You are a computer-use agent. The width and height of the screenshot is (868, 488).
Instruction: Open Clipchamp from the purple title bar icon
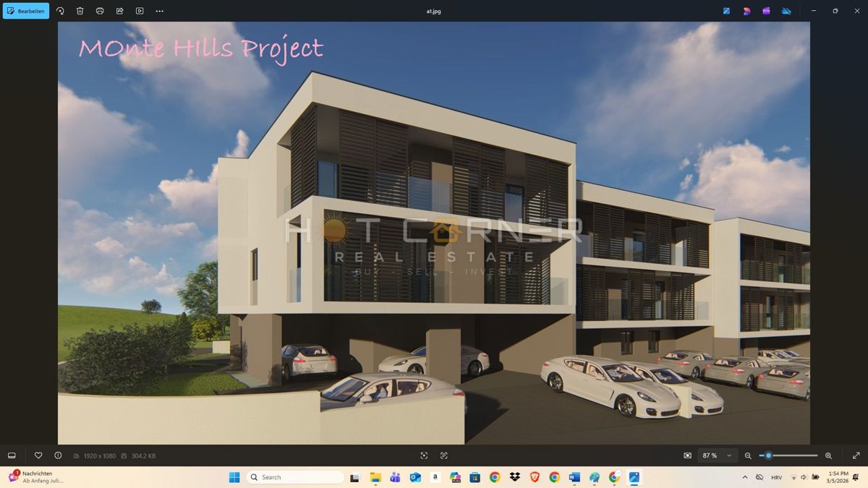pos(766,11)
